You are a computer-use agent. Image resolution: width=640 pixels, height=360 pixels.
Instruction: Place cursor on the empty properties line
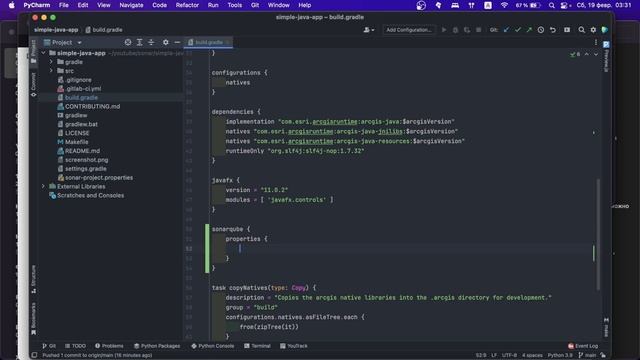tap(402, 249)
